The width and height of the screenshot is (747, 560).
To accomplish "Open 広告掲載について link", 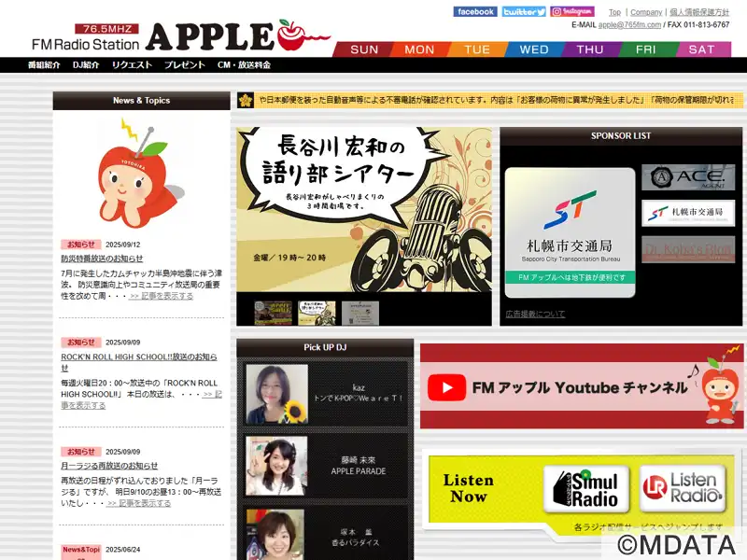I will coord(535,314).
